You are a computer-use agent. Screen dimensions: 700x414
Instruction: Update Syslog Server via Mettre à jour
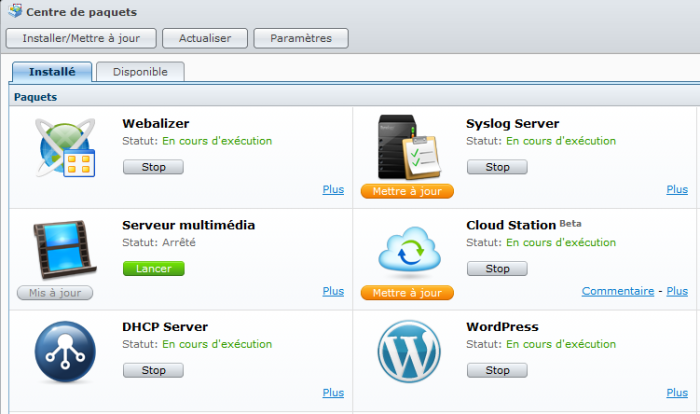(x=407, y=191)
